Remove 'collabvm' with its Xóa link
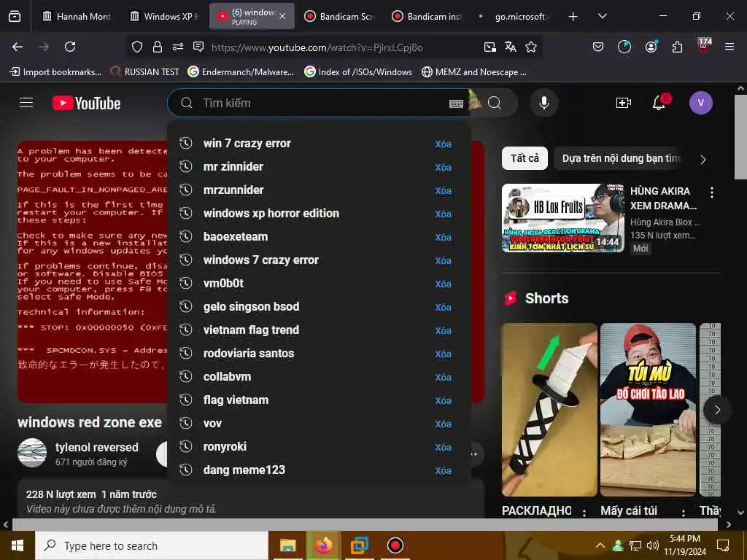Image resolution: width=747 pixels, height=560 pixels. point(443,377)
